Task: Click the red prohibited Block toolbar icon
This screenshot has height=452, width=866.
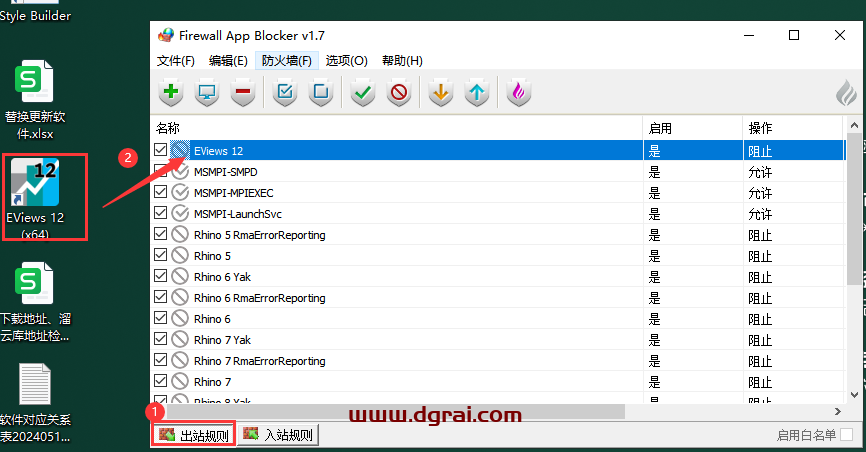Action: point(399,92)
